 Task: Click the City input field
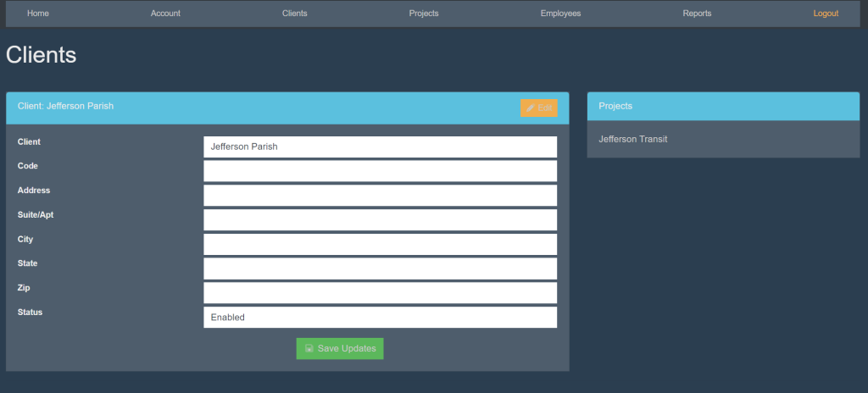(380, 244)
